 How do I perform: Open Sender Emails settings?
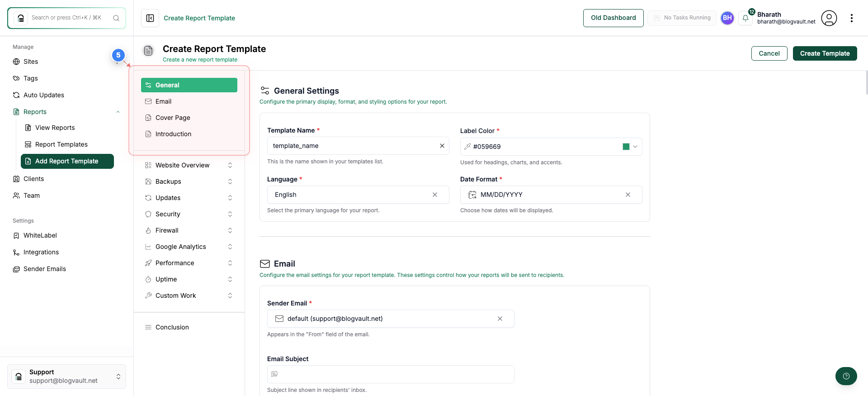(x=45, y=269)
